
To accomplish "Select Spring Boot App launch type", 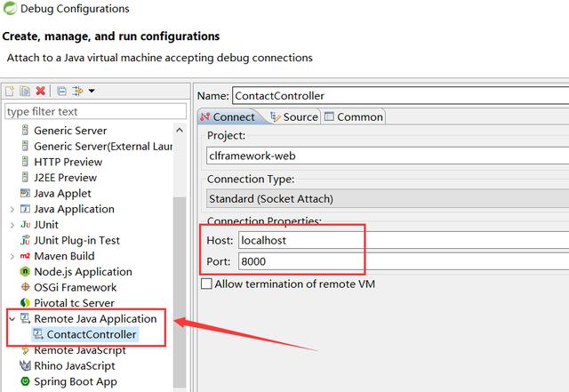I will 75,381.
